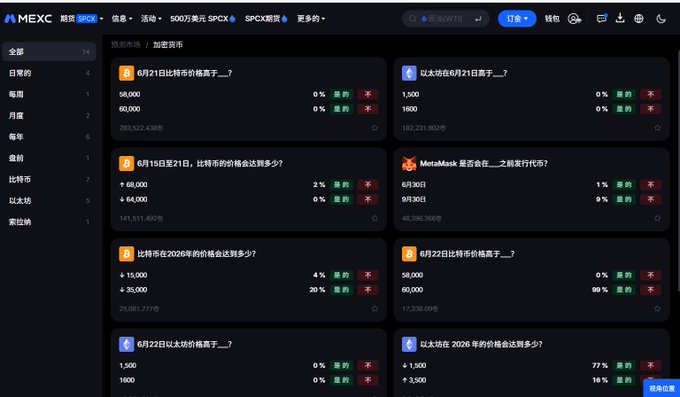Favorite the MetaMask market star
Image resolution: width=680 pixels, height=397 pixels.
pos(657,218)
